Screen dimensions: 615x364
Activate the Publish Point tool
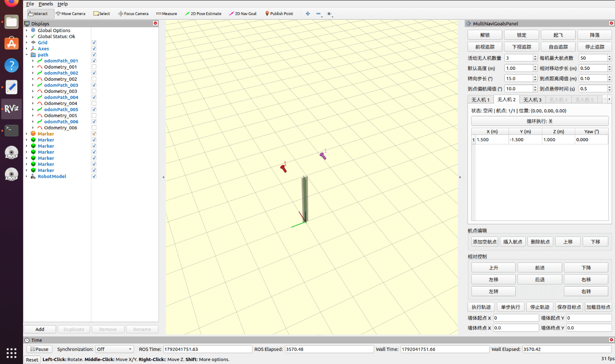(279, 14)
